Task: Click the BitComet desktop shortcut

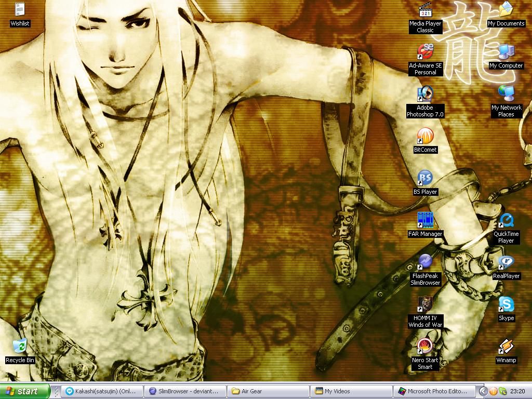Action: coord(425,140)
